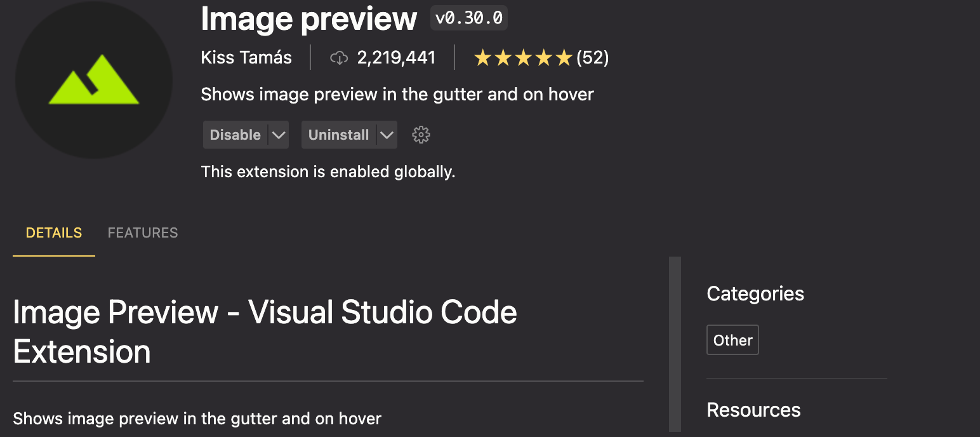Open the gear icon beside Uninstall
This screenshot has width=980, height=437.
click(421, 135)
